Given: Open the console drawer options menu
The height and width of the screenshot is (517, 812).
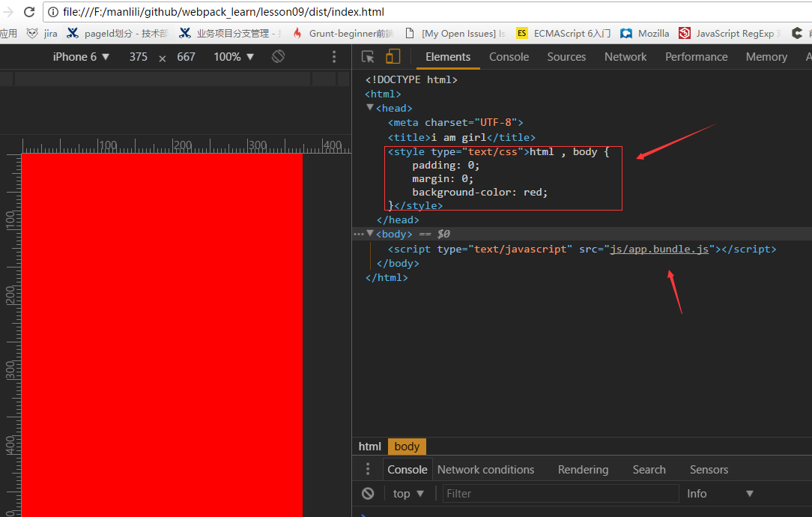Looking at the screenshot, I should coord(368,469).
